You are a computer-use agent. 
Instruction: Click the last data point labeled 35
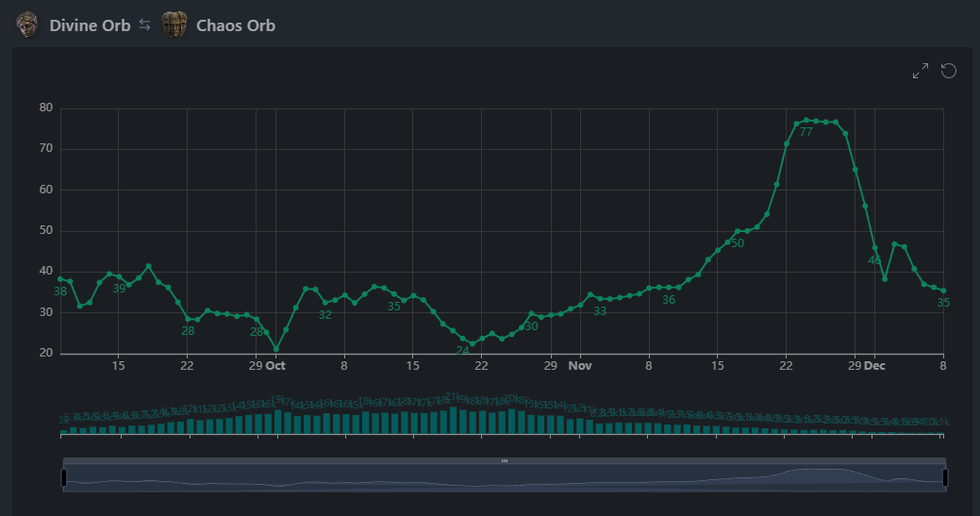click(944, 291)
